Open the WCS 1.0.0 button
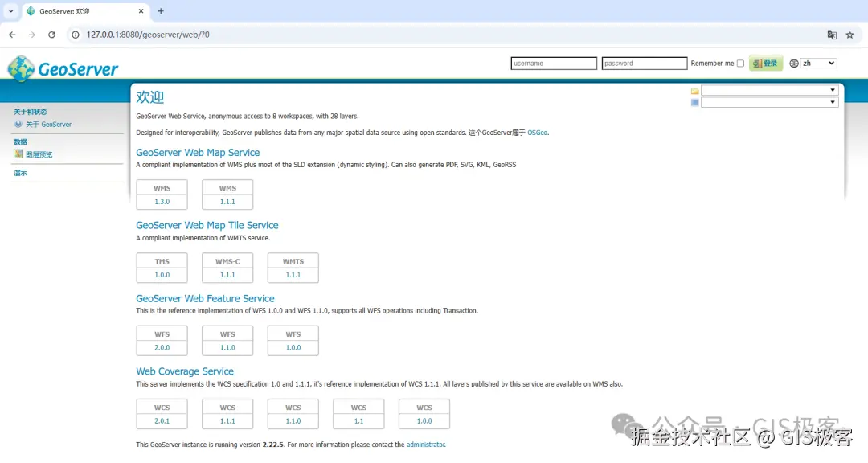868x463 pixels. [424, 414]
